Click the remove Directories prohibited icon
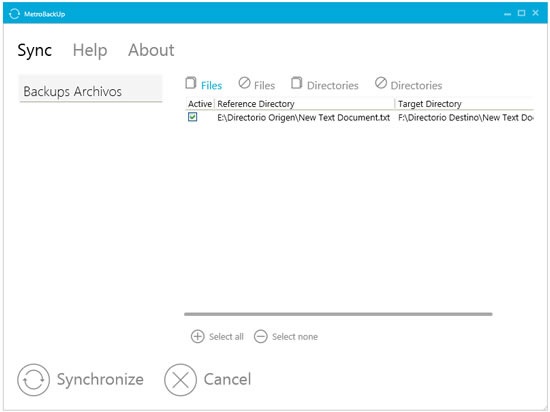The height and width of the screenshot is (412, 550). pos(381,83)
